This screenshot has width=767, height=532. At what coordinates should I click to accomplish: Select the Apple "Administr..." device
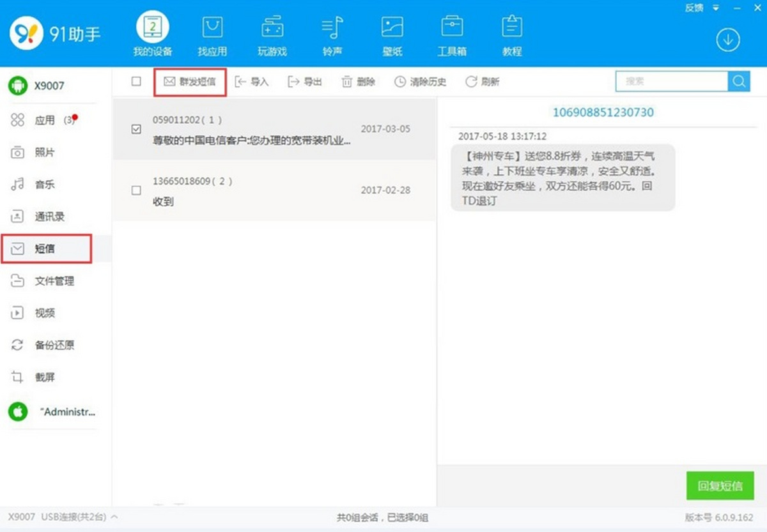pyautogui.click(x=52, y=412)
